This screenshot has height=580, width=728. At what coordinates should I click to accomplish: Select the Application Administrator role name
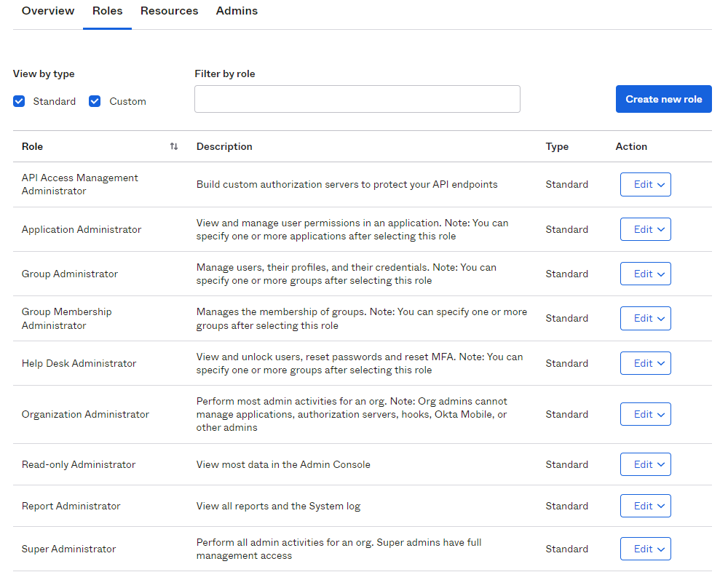(x=82, y=229)
